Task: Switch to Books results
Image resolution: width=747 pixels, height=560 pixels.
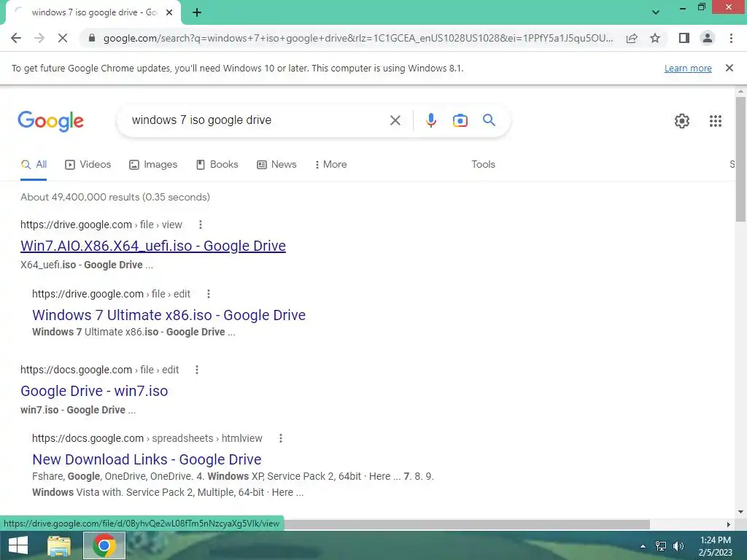Action: (217, 165)
